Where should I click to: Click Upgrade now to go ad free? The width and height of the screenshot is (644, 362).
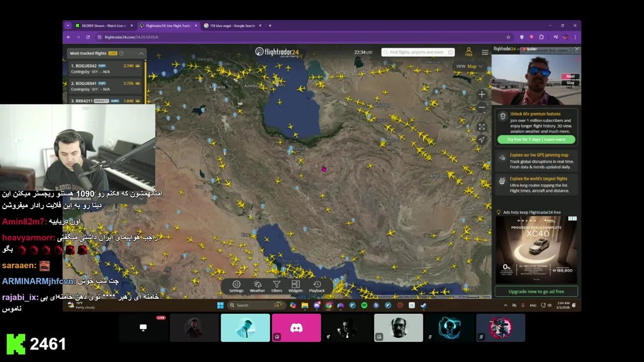click(536, 292)
